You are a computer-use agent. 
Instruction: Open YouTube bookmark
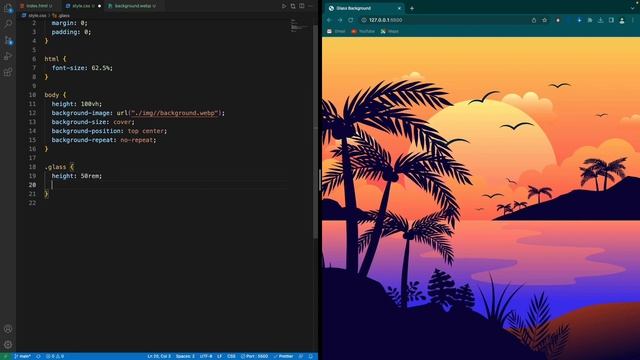point(363,31)
